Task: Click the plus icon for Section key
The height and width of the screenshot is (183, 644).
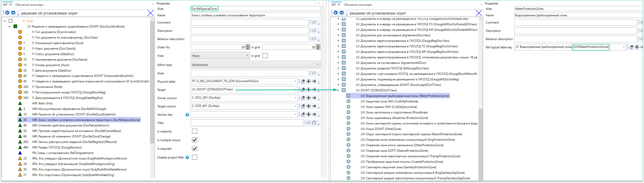Action: (309, 114)
